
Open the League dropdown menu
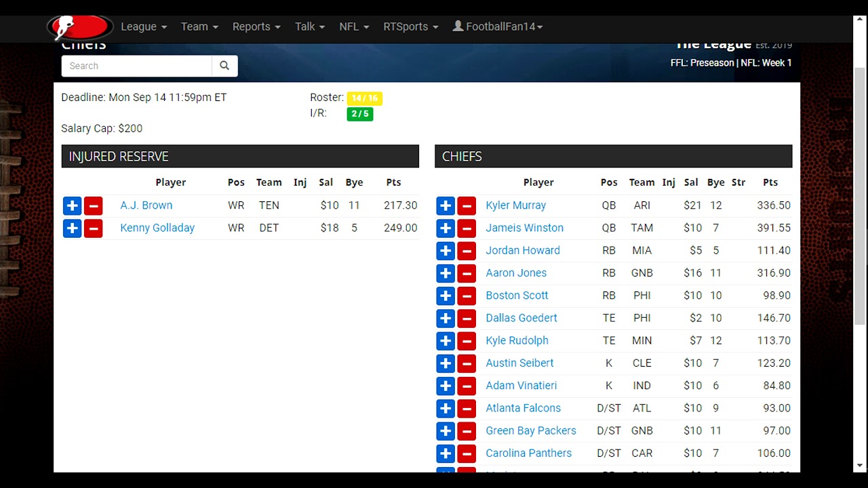pos(144,26)
